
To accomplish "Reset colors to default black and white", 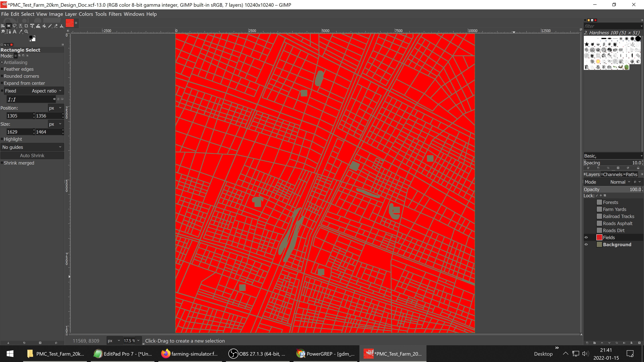I will 30,41.
